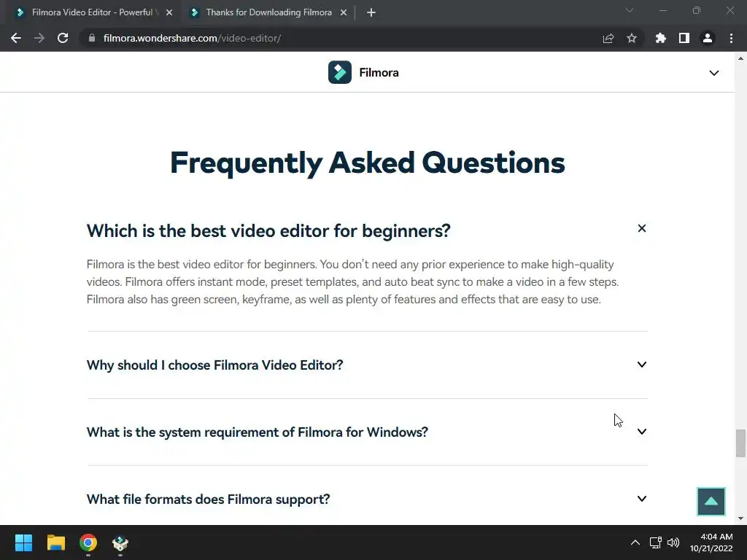
Task: Click the address bar URL
Action: click(x=192, y=38)
